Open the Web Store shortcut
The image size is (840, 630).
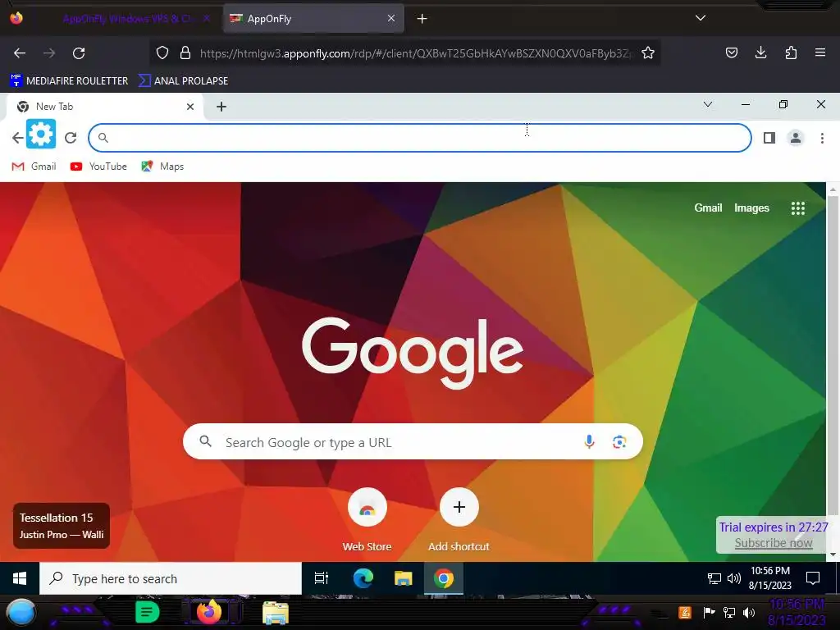coord(367,519)
